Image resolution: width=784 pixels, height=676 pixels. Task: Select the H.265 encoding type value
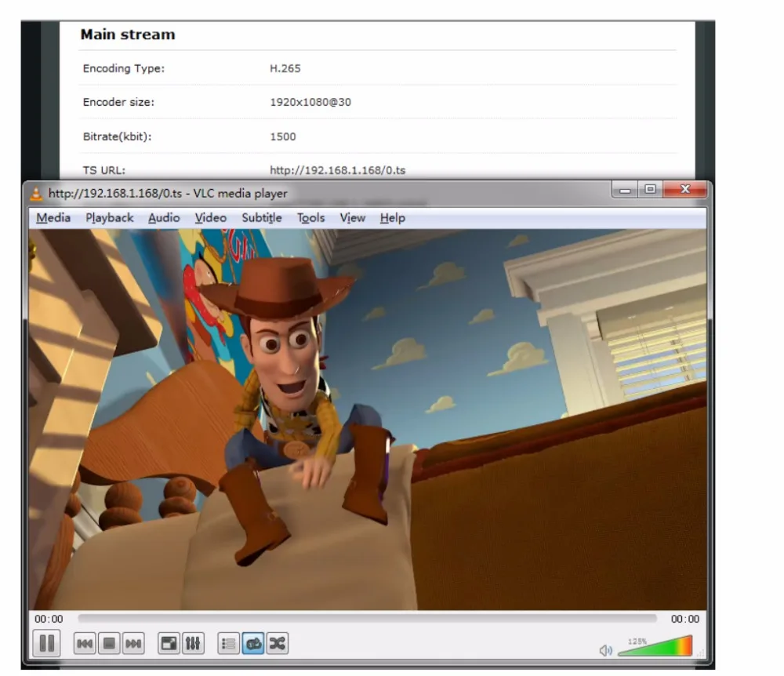click(x=285, y=68)
